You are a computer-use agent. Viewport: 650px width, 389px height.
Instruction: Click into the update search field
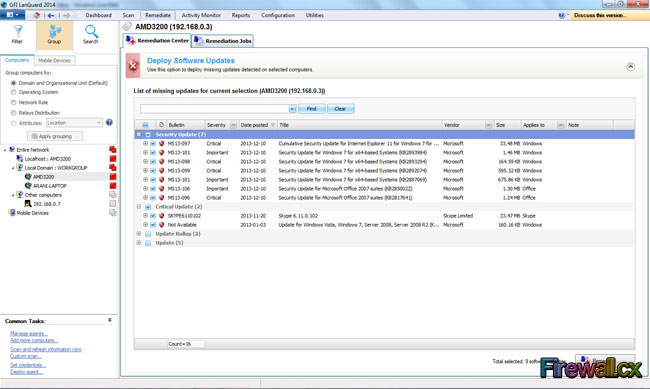coord(214,109)
